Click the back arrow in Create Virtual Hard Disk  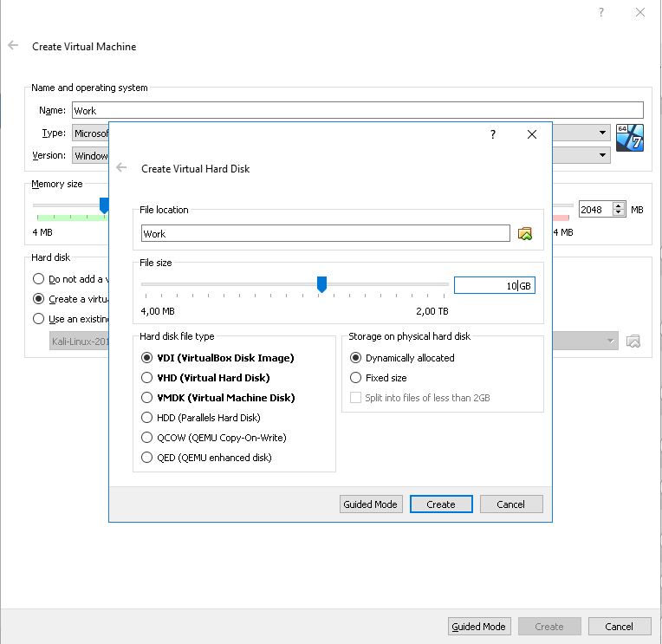tap(122, 168)
